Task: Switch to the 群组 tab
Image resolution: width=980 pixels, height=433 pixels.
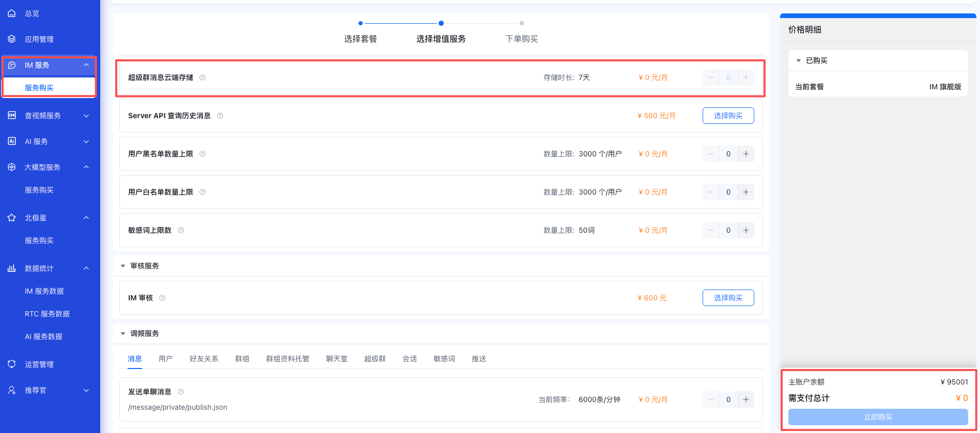Action: tap(242, 359)
